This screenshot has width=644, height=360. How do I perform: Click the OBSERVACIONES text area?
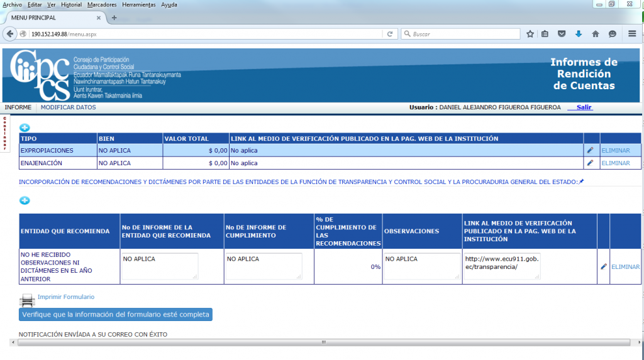pos(422,266)
